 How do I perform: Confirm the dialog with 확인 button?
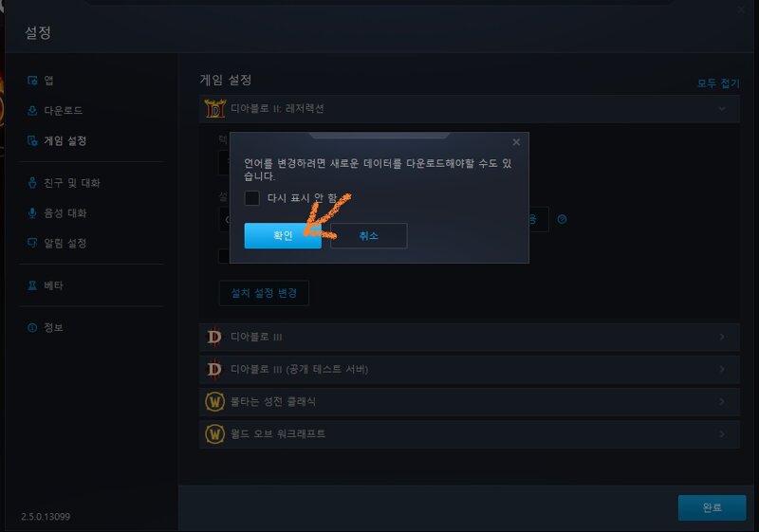coord(283,235)
